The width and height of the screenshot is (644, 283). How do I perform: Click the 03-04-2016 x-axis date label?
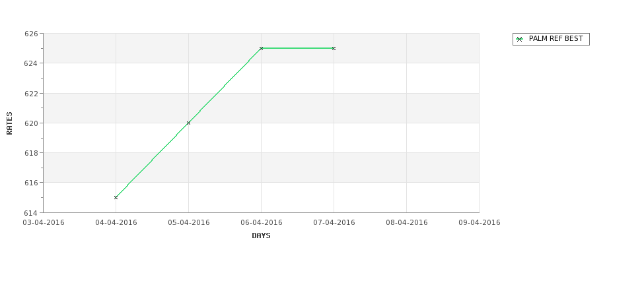(44, 223)
